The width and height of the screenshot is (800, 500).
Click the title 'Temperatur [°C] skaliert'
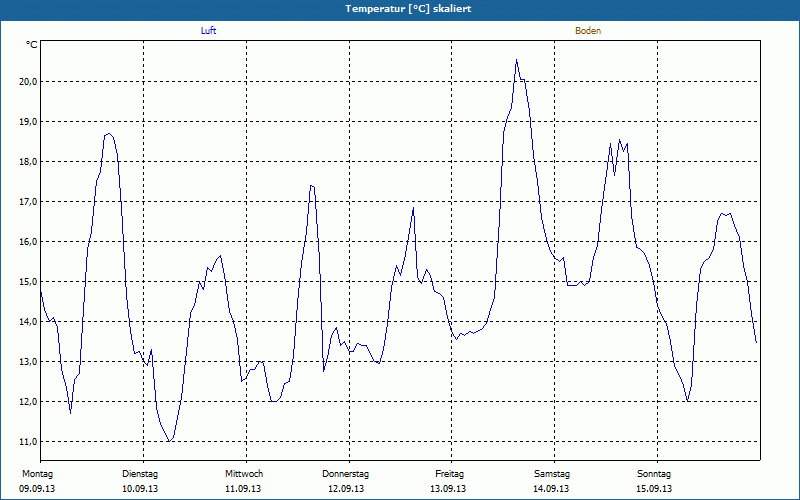pyautogui.click(x=408, y=9)
